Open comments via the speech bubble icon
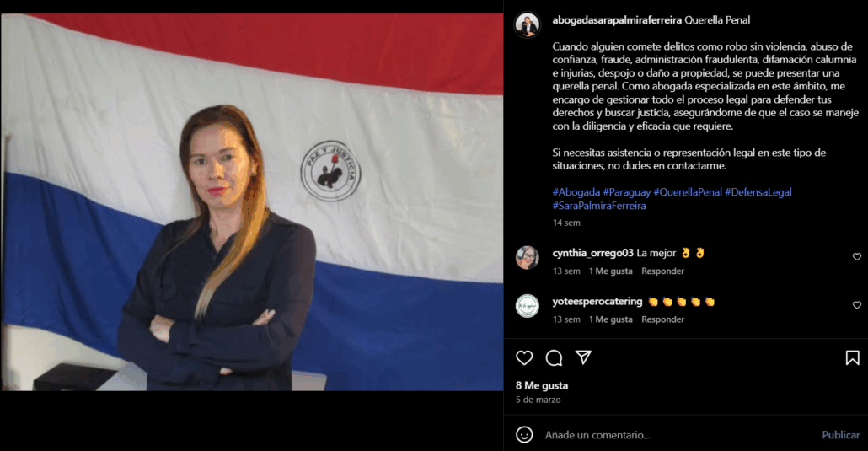This screenshot has width=868, height=451. click(554, 358)
